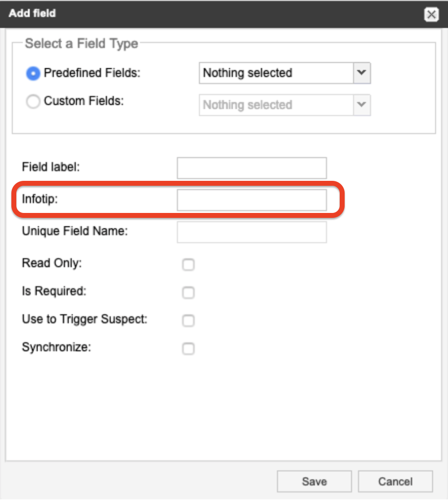Save the new field
This screenshot has height=500, width=448.
click(x=314, y=481)
